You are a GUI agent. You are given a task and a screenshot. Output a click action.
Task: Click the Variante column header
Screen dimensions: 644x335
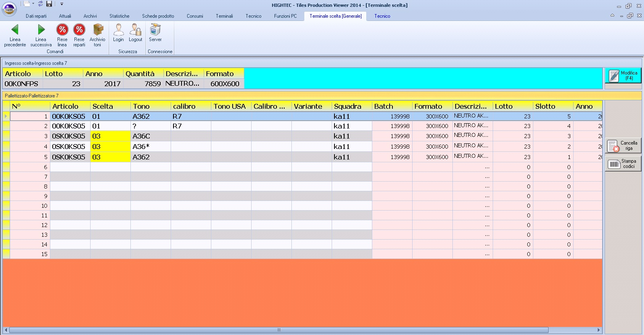312,106
